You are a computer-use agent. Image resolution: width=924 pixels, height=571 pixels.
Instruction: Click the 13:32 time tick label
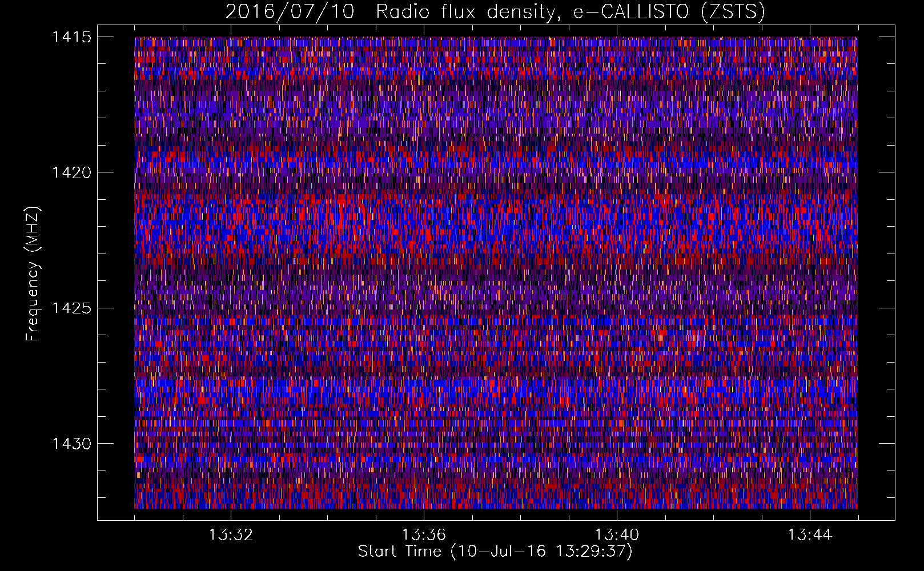pyautogui.click(x=231, y=535)
